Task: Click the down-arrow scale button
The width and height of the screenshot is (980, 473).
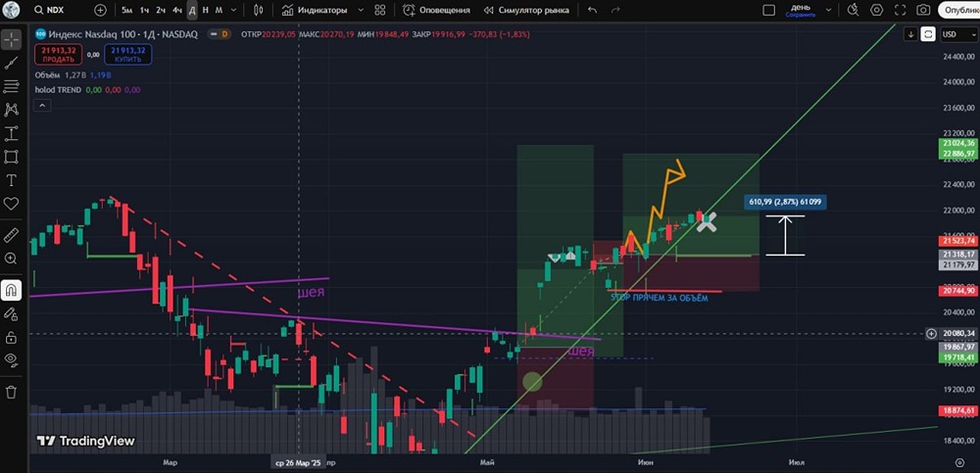Action: pyautogui.click(x=911, y=34)
